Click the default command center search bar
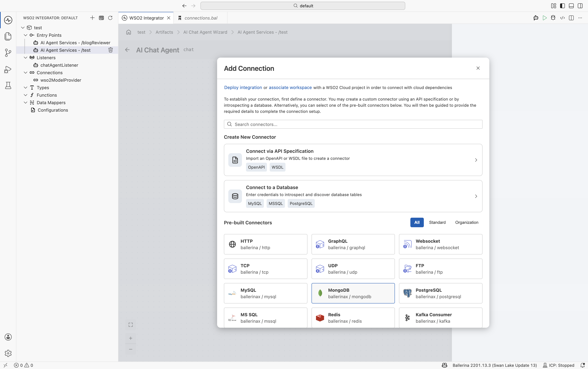The height and width of the screenshot is (369, 588). pyautogui.click(x=303, y=6)
